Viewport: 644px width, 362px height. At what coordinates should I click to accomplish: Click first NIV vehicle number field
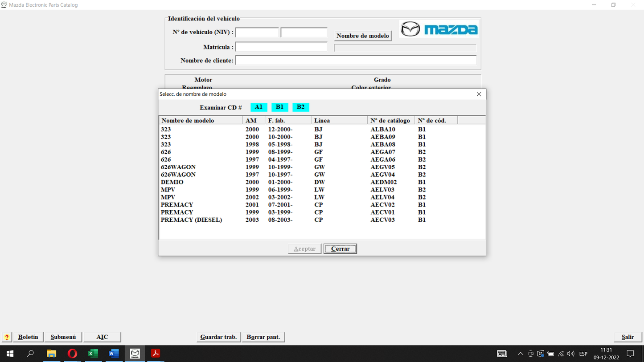click(257, 32)
